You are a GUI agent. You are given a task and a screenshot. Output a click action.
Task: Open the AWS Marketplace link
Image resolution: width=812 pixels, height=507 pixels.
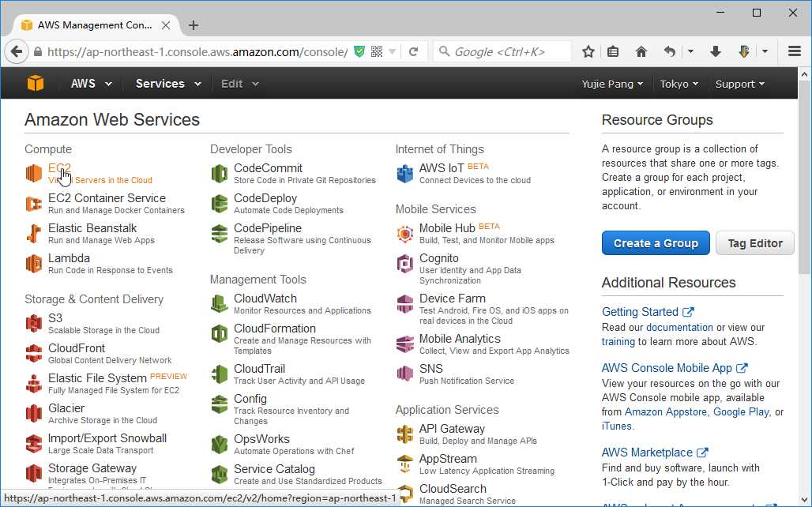(655, 452)
